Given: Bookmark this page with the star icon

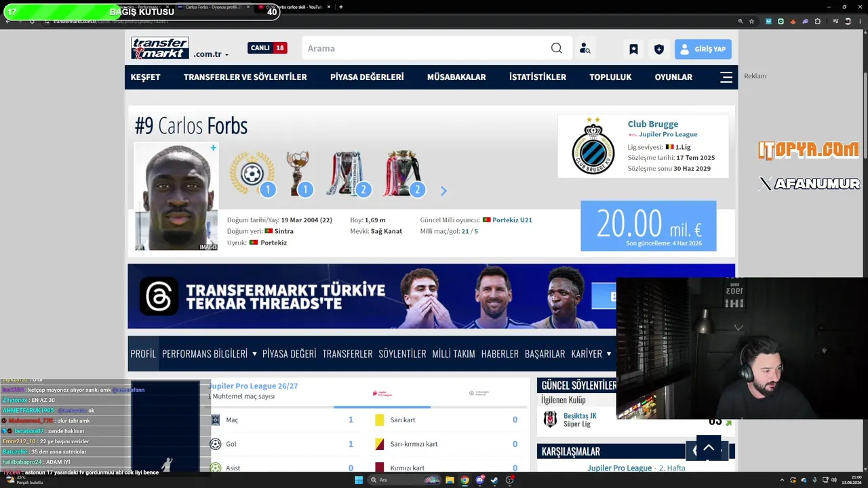Looking at the screenshot, I should pos(751,21).
